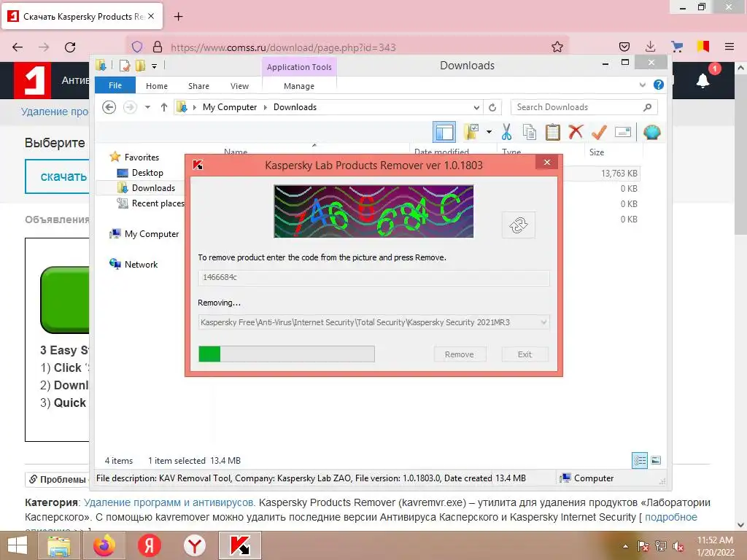Image resolution: width=747 pixels, height=560 pixels.
Task: Open Yandex Browser from the taskbar
Action: 194,545
